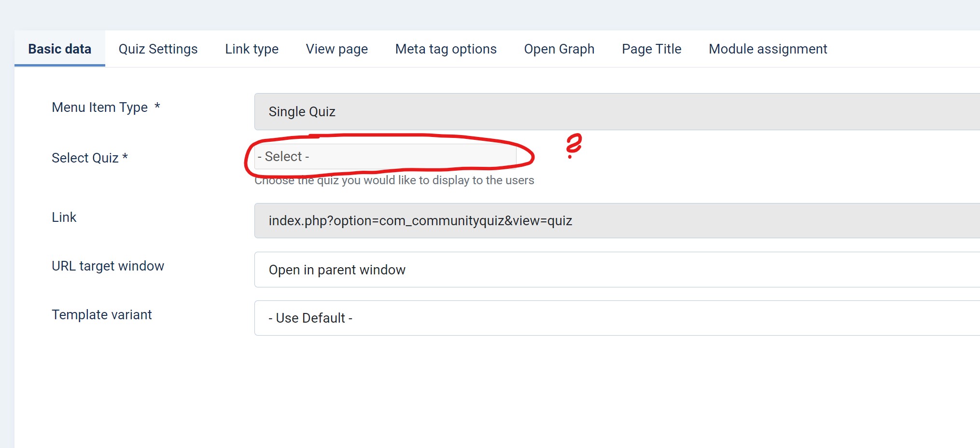
Task: Click the Menu Item Type label
Action: click(99, 108)
